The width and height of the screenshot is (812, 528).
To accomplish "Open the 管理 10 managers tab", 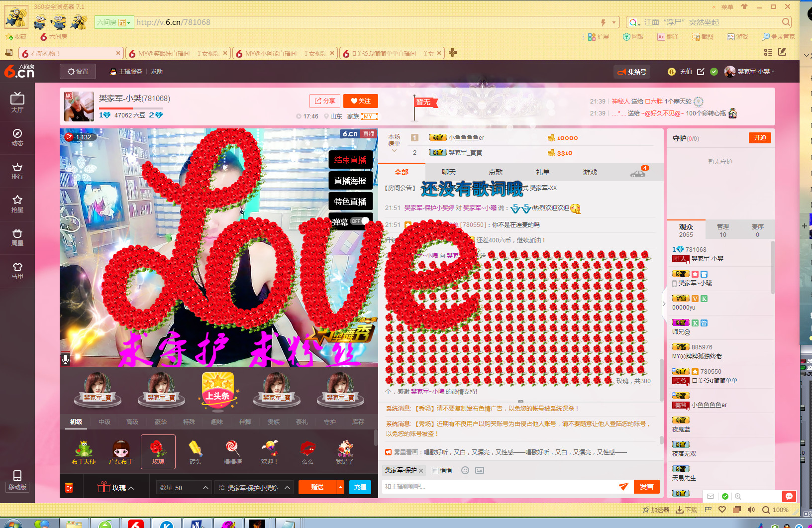I will pyautogui.click(x=723, y=230).
